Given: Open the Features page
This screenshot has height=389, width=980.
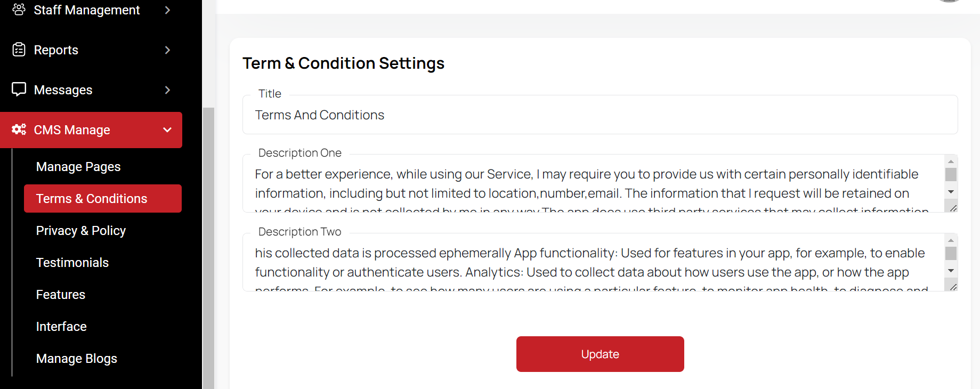Looking at the screenshot, I should point(61,295).
